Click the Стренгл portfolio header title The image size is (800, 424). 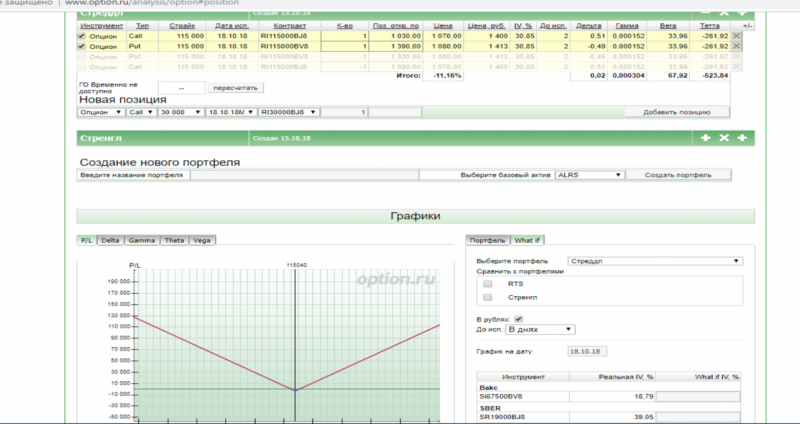coord(101,138)
